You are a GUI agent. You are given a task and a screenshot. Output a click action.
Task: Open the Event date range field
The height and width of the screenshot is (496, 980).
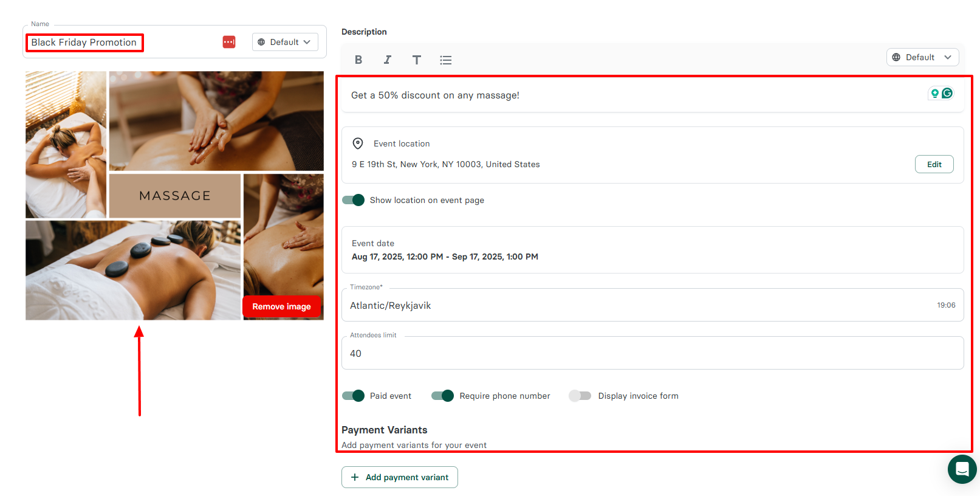pos(653,250)
